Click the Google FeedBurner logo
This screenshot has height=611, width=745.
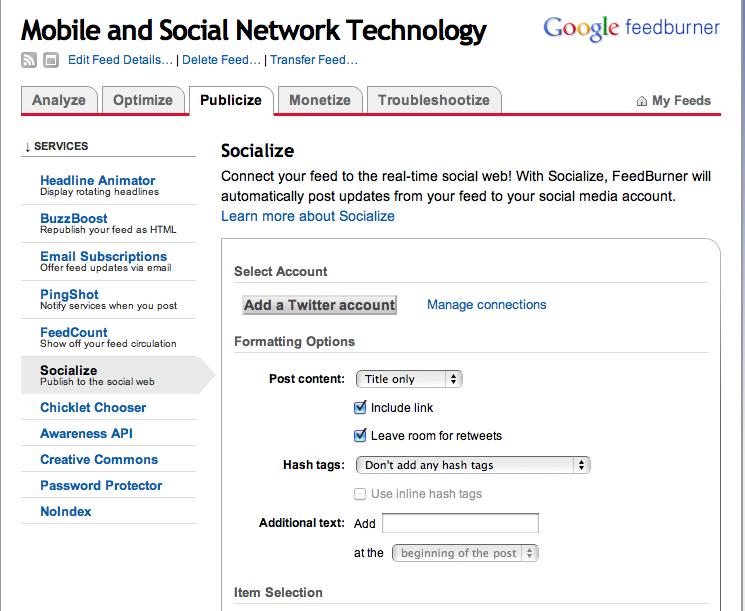click(x=631, y=28)
